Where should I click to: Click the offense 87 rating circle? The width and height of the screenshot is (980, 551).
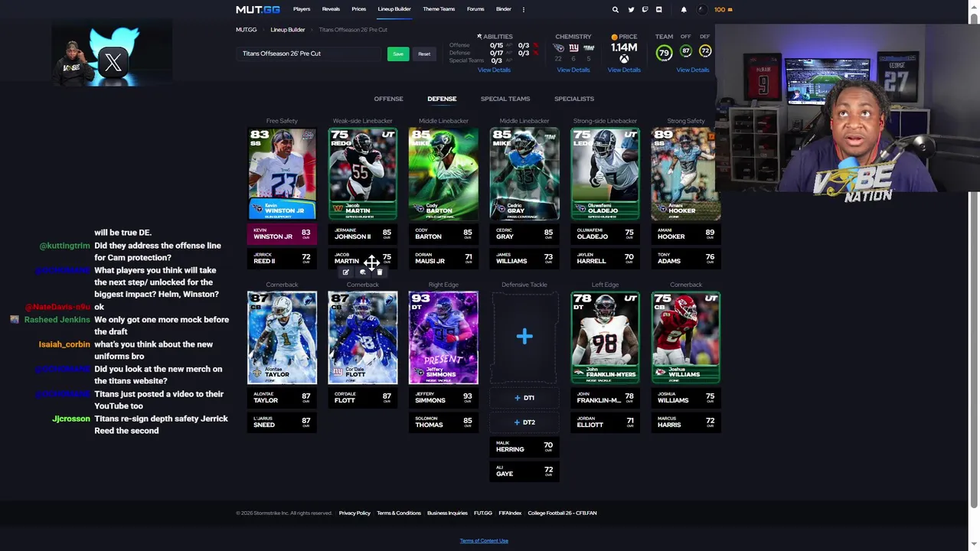tap(685, 51)
